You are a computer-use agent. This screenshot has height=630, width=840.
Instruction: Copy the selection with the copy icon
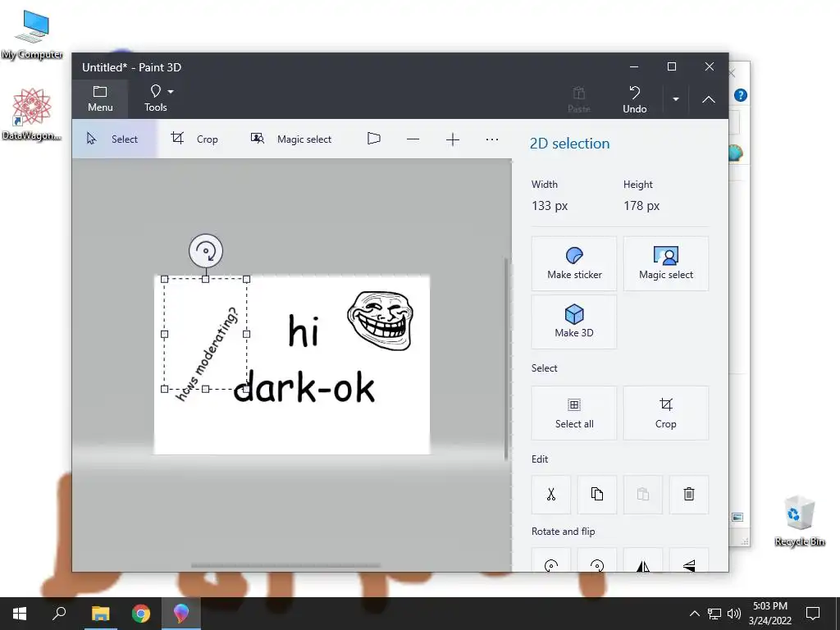point(597,494)
